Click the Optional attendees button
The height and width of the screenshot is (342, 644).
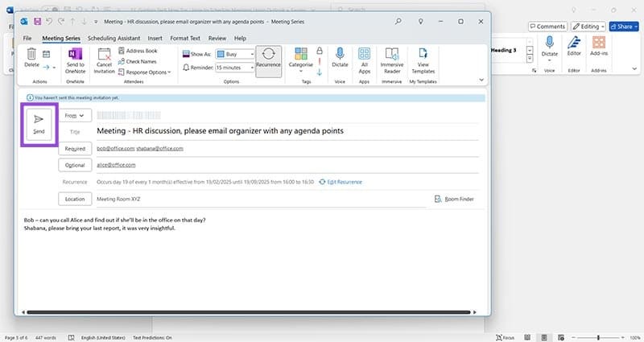75,165
